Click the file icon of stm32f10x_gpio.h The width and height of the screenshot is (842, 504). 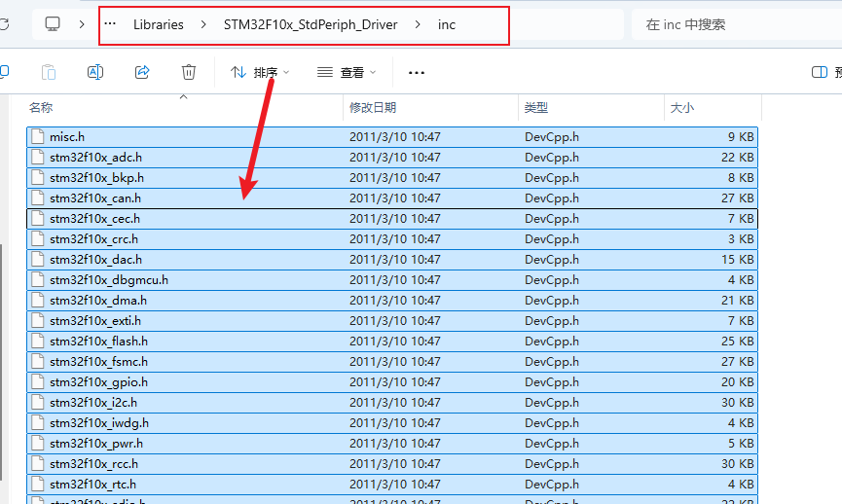coord(38,382)
